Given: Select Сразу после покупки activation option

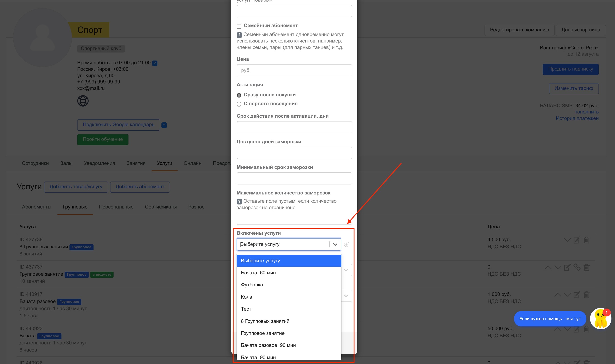Looking at the screenshot, I should click(239, 95).
